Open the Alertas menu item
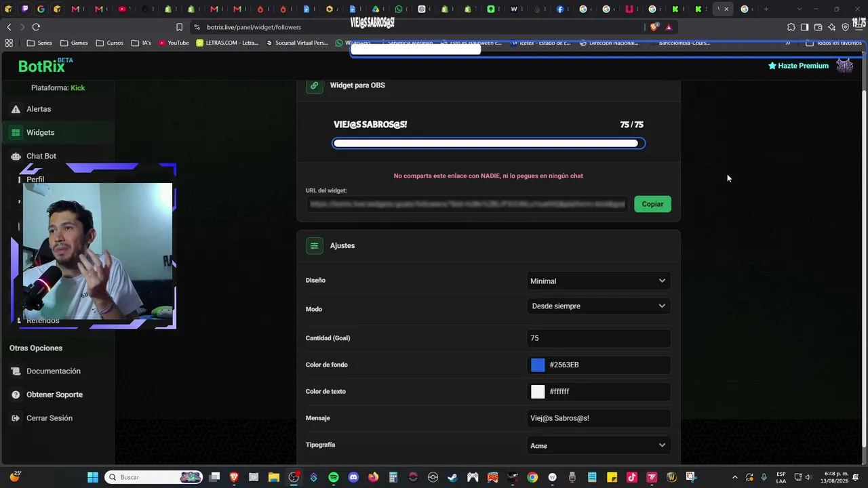 (57, 109)
